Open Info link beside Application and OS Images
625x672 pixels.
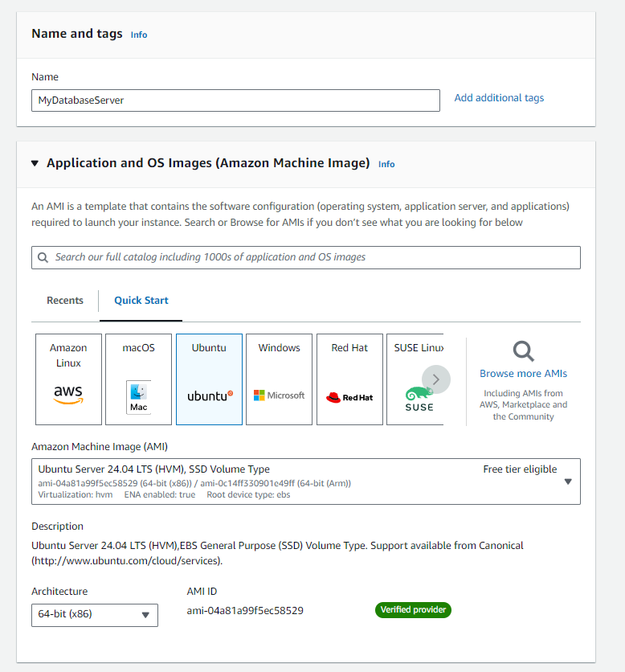tap(386, 164)
